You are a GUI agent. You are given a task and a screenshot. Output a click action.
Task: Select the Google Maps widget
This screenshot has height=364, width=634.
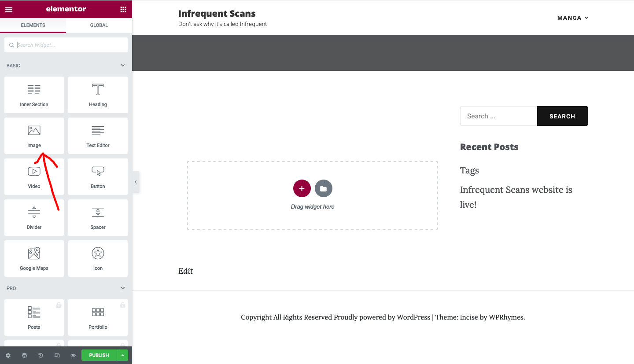click(34, 258)
